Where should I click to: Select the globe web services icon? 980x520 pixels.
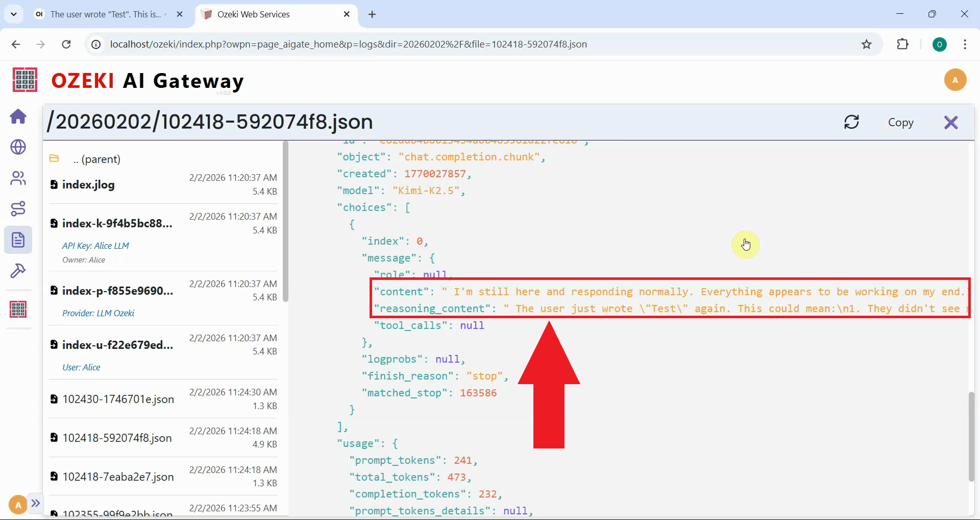point(18,147)
